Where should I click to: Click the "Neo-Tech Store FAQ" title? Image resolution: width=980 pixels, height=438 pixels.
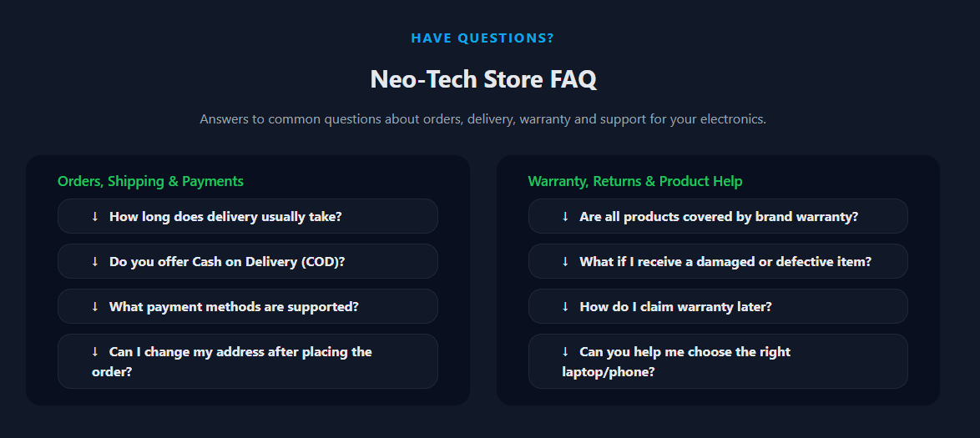(x=482, y=80)
